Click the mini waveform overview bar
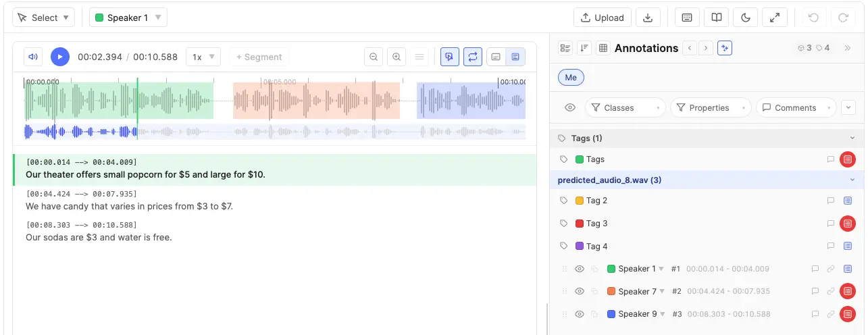Viewport: 868px width, 335px height. coord(275,132)
